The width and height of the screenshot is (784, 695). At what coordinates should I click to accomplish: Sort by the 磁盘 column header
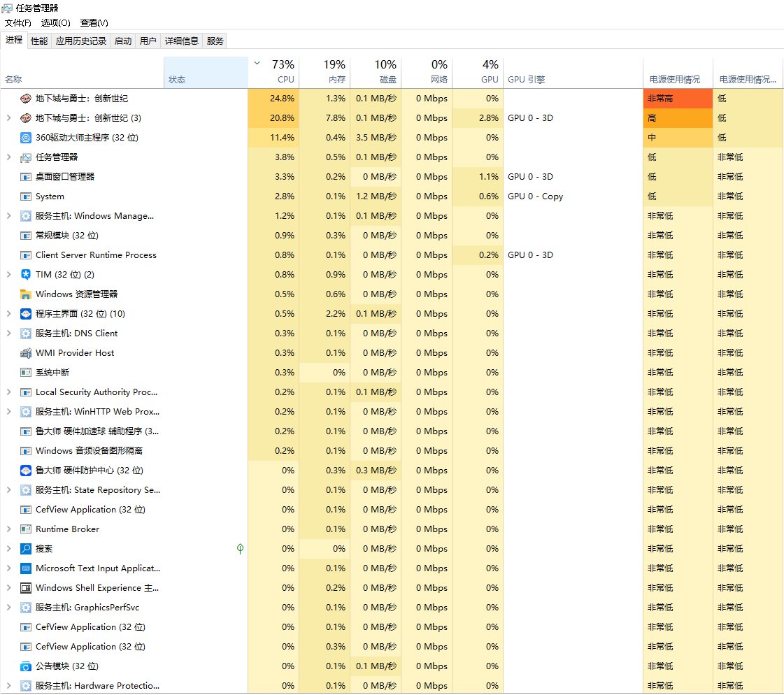376,72
